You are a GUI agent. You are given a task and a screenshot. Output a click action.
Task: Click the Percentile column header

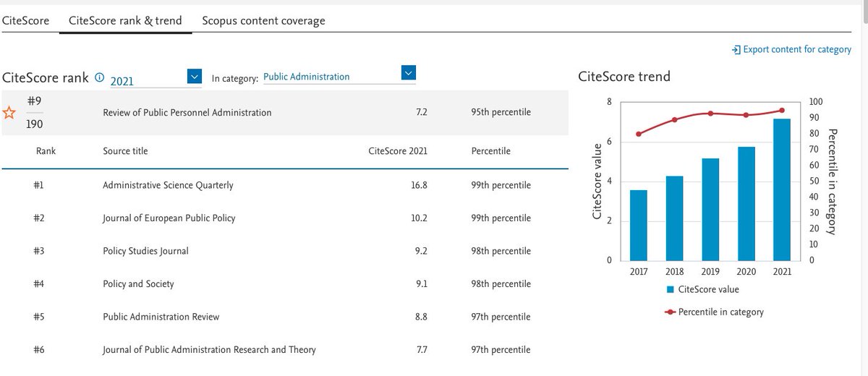tap(490, 151)
